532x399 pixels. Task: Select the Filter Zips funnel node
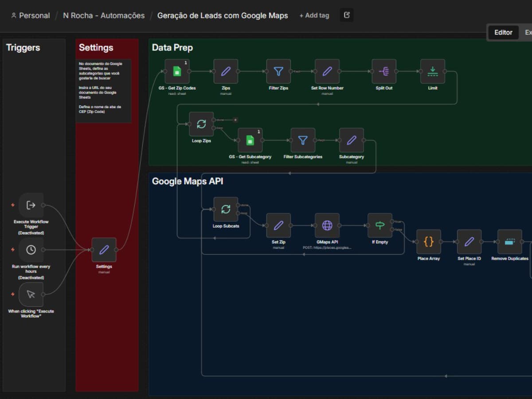pyautogui.click(x=278, y=71)
